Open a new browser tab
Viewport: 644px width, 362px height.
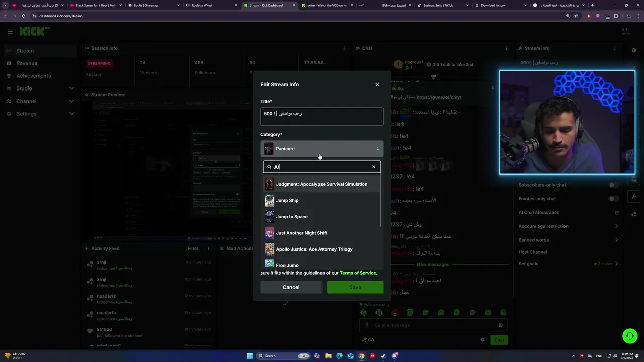[x=592, y=5]
